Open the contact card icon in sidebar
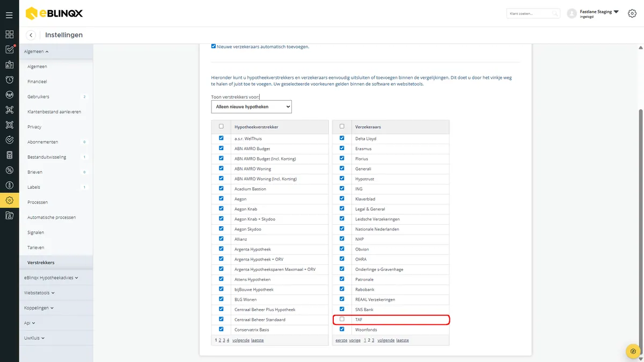 9,64
